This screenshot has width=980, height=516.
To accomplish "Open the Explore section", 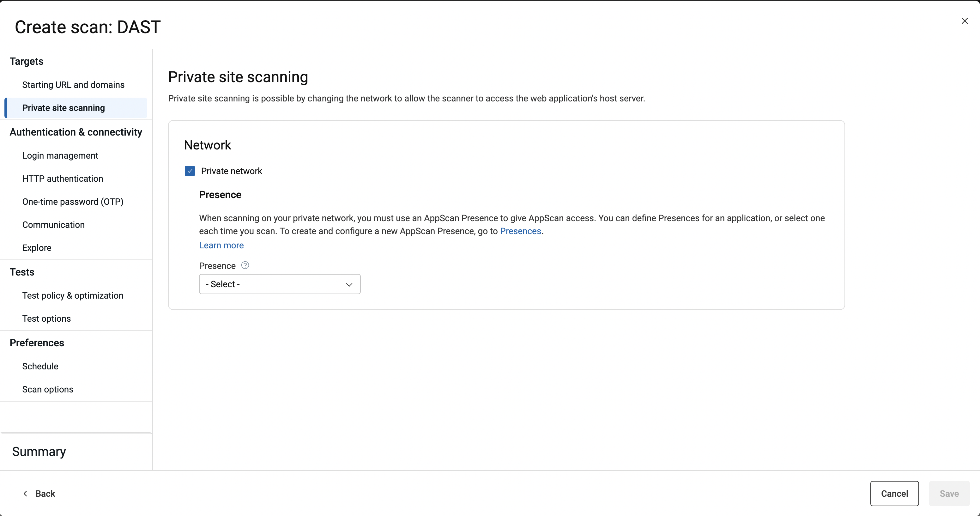I will pos(37,248).
